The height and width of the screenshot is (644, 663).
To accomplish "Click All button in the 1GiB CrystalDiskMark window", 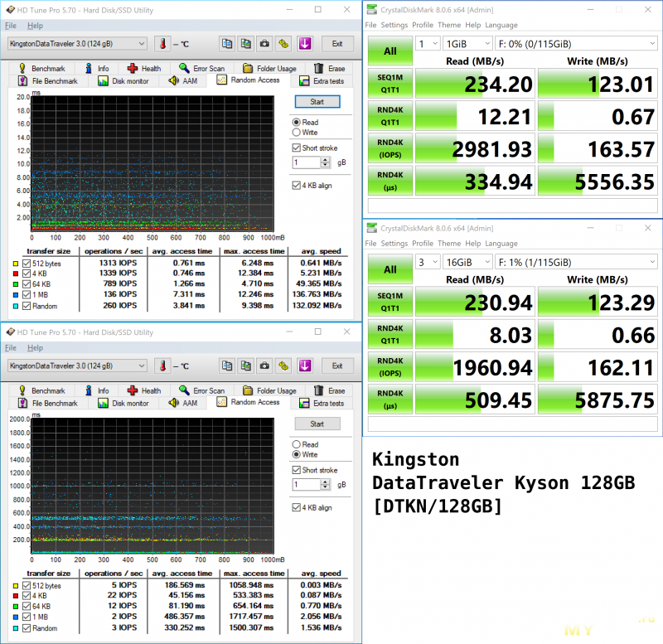I will pyautogui.click(x=390, y=51).
